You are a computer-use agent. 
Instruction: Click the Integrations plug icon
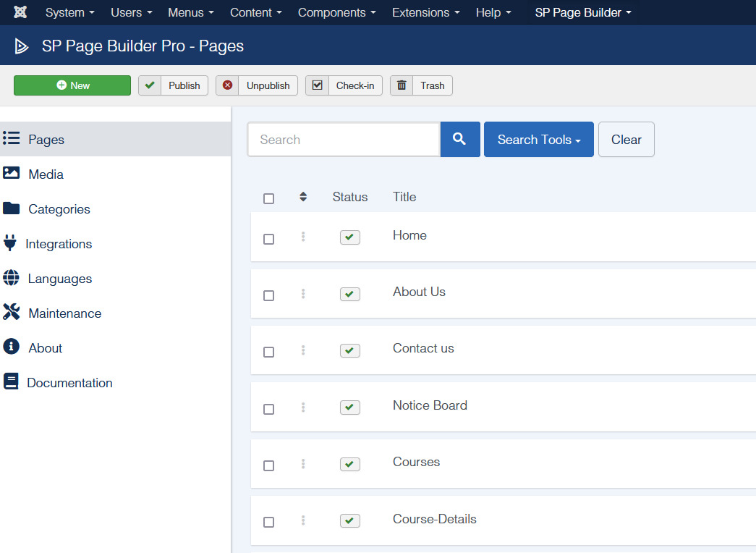[x=10, y=243]
